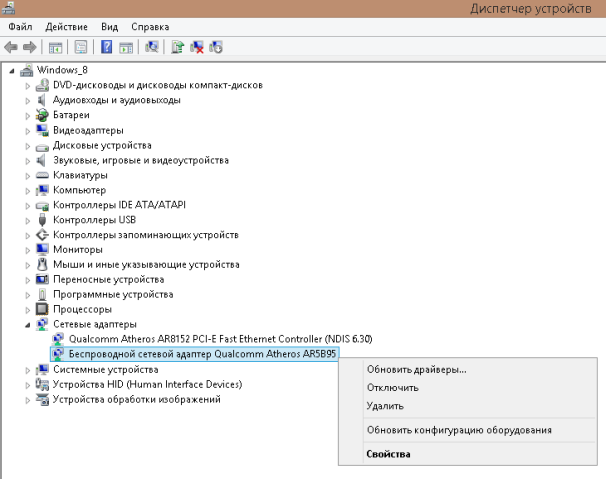Click the Контроллеры USB plug icon
This screenshot has height=479, width=606.
point(42,220)
